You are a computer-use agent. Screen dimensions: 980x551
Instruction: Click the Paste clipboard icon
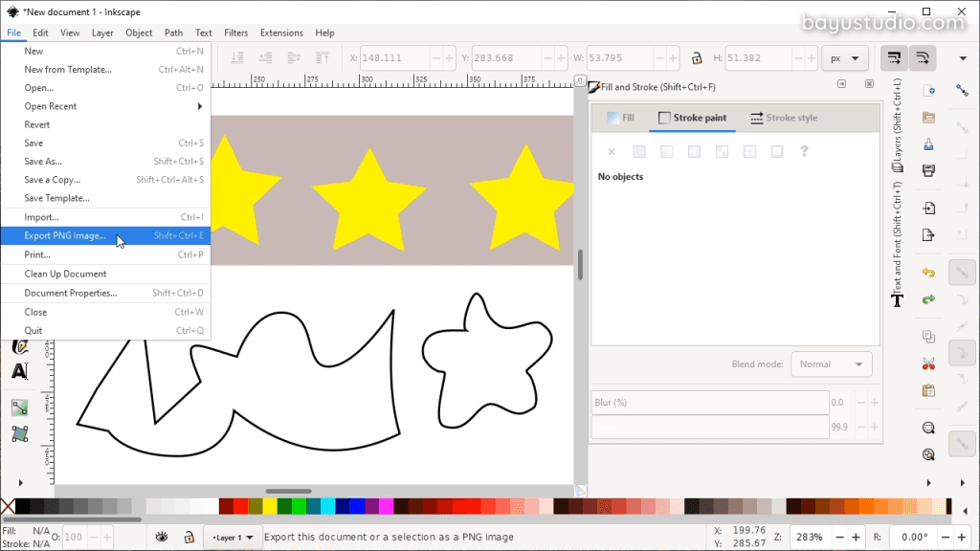pyautogui.click(x=927, y=390)
